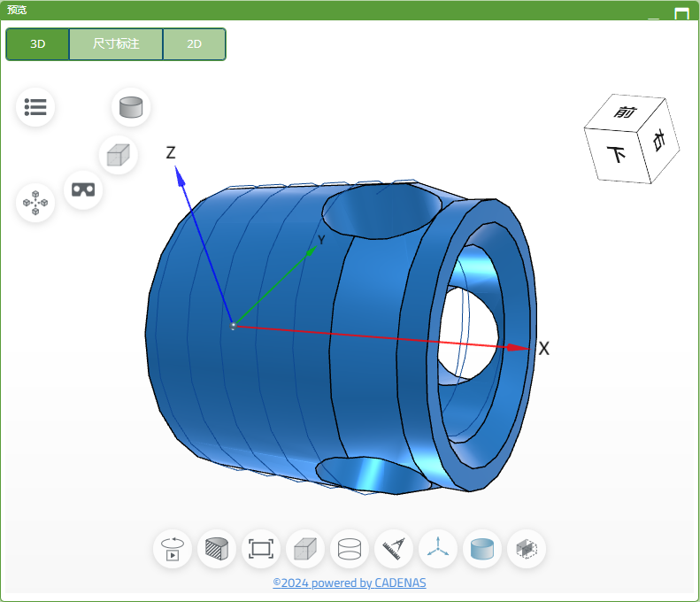Click the gray shaded cylinder icon in left menu
This screenshot has height=602, width=700.
click(x=131, y=107)
